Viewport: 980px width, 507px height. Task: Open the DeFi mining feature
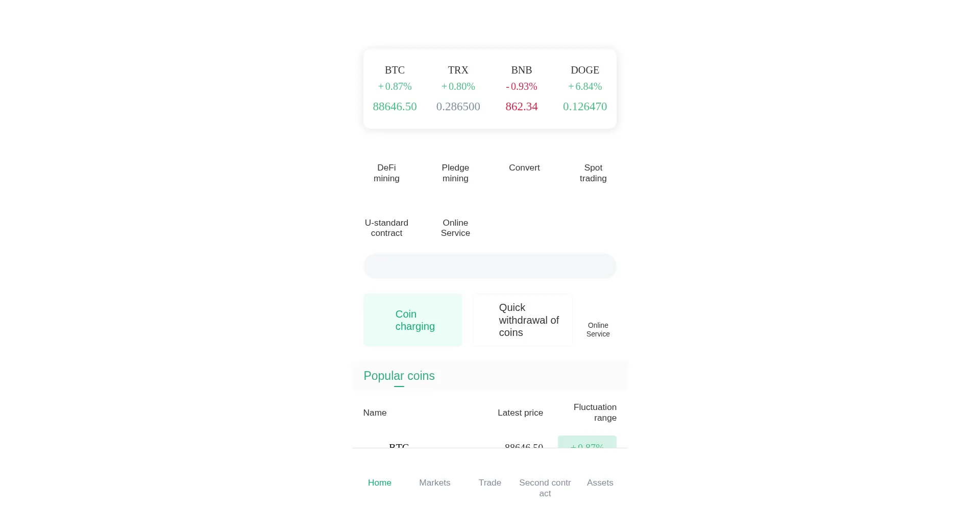coord(386,173)
